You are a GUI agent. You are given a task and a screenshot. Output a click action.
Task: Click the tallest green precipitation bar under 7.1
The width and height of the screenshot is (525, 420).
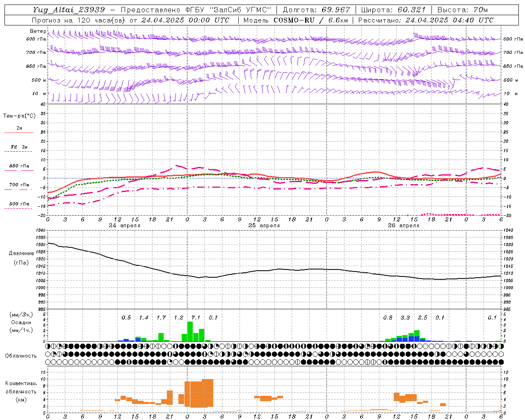pyautogui.click(x=190, y=331)
